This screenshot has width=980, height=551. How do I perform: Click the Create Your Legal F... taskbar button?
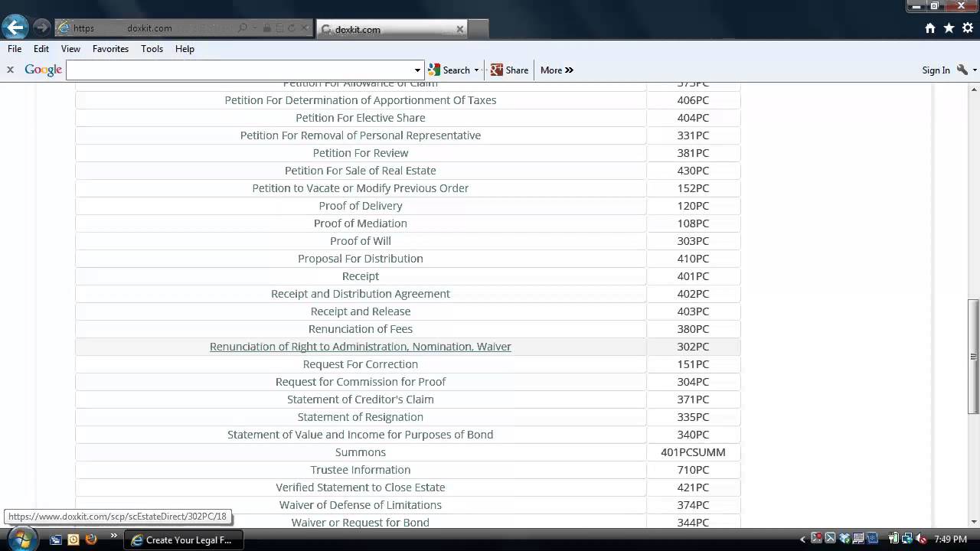(184, 540)
